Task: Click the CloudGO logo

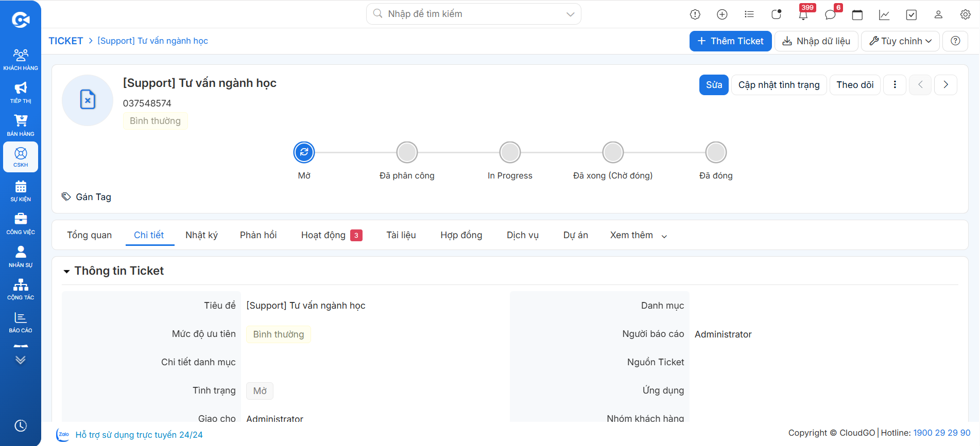Action: [x=21, y=20]
